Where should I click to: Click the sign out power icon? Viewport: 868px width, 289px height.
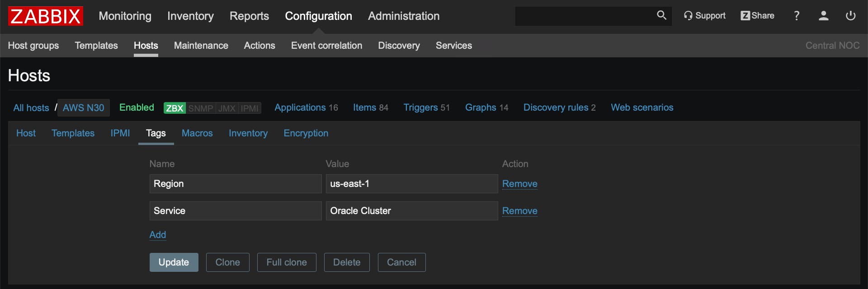[x=850, y=16]
